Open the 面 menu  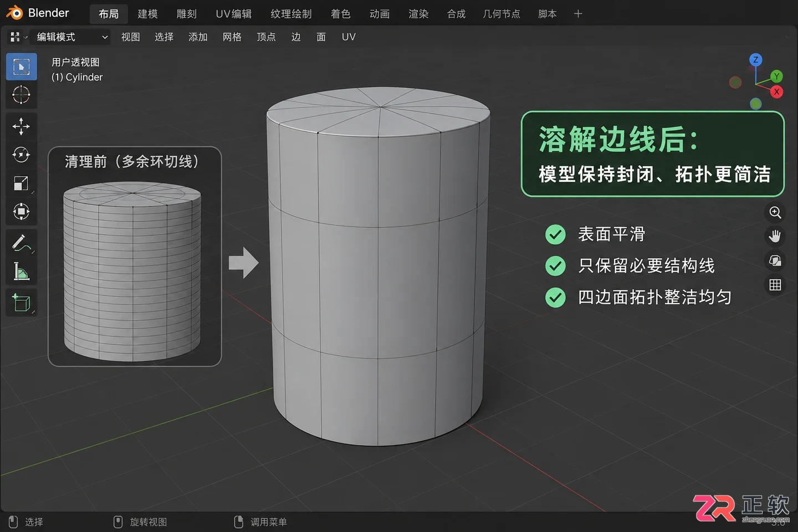tap(321, 37)
